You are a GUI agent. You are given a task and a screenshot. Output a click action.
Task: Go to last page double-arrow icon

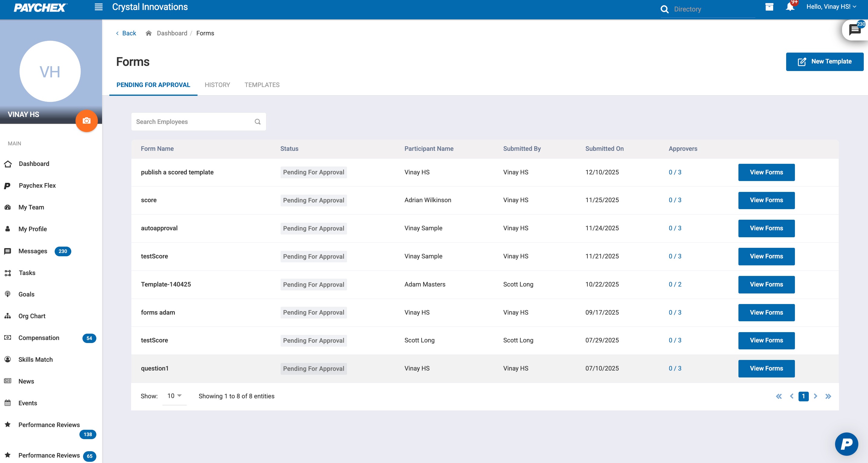tap(828, 396)
